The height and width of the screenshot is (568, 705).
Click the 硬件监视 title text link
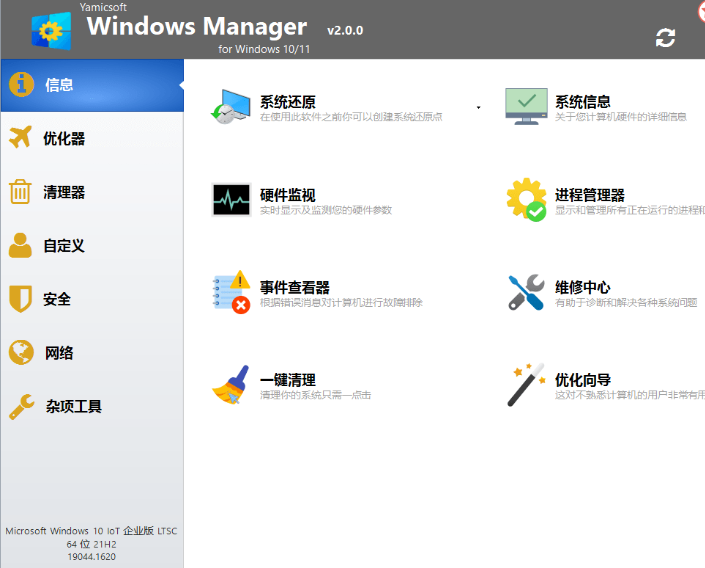tap(288, 195)
